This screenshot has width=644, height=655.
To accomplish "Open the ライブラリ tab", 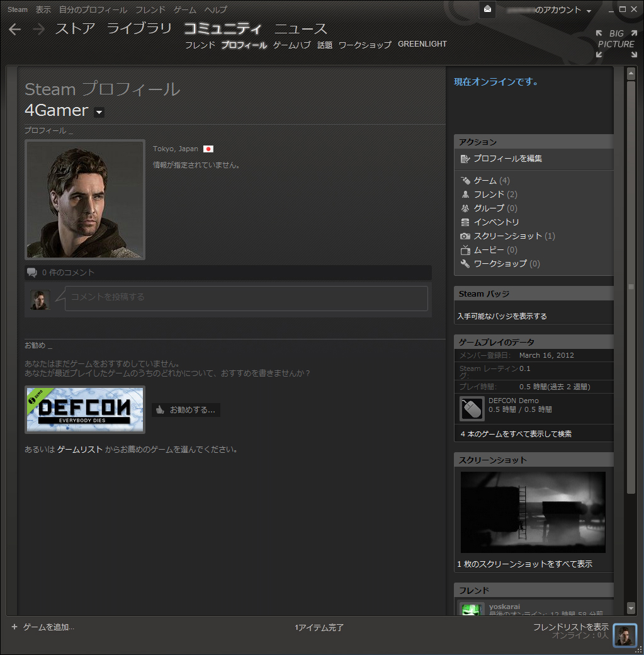I will point(139,28).
